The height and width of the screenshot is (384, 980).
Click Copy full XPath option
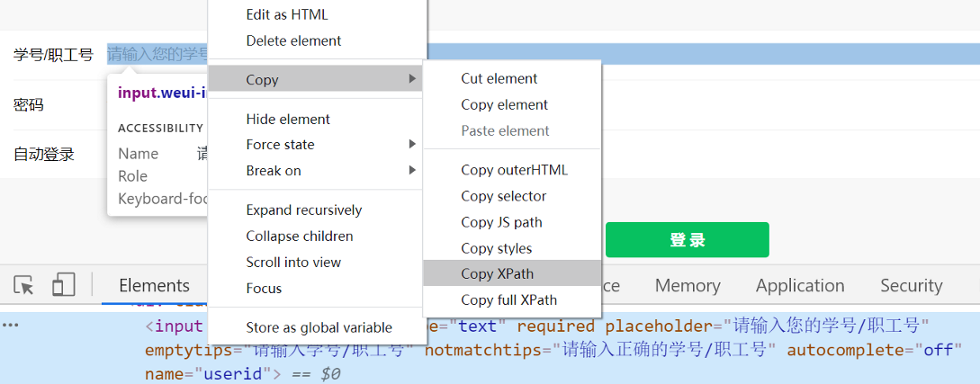pyautogui.click(x=508, y=299)
